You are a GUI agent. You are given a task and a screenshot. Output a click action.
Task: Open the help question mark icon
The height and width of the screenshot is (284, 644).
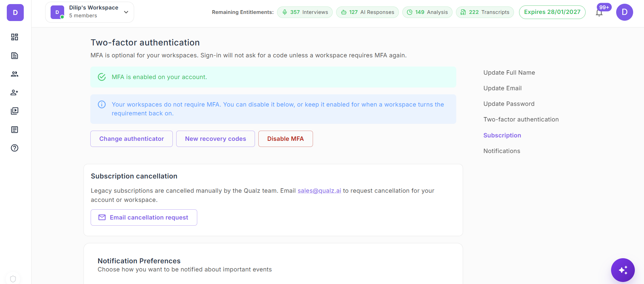[x=15, y=148]
